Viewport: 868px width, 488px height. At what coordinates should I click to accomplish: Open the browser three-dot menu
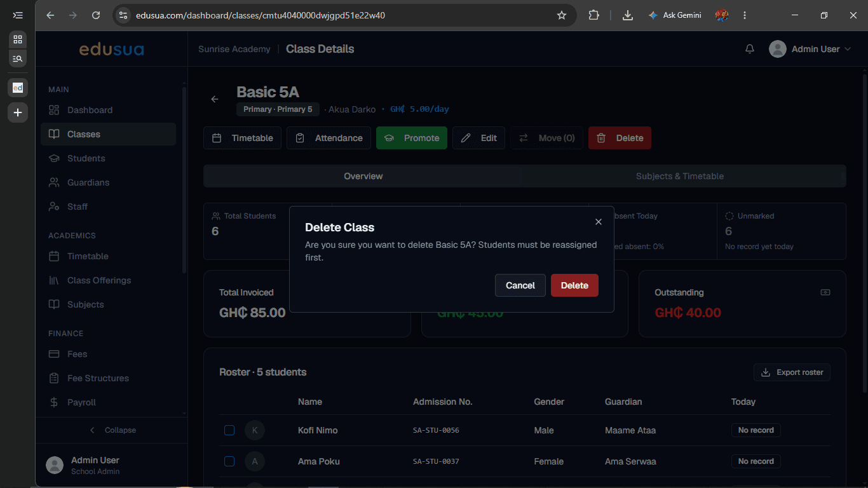tap(745, 15)
